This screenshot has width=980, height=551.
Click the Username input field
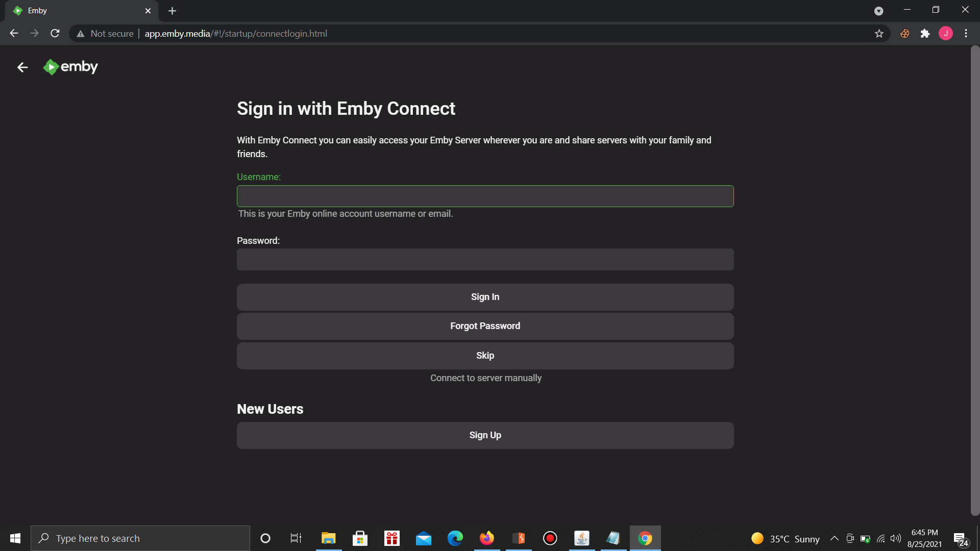(485, 196)
